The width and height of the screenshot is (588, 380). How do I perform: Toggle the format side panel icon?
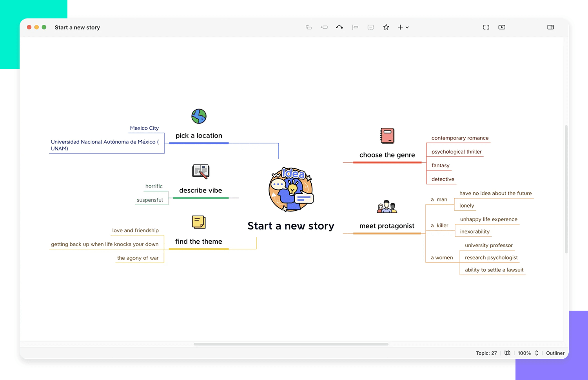(550, 27)
